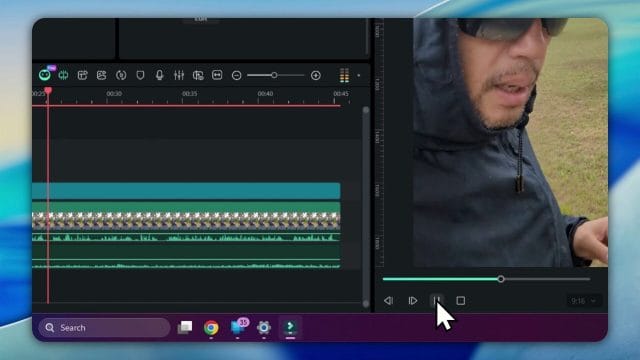Click the preview progress bar handle
640x360 pixels.
pyautogui.click(x=501, y=279)
